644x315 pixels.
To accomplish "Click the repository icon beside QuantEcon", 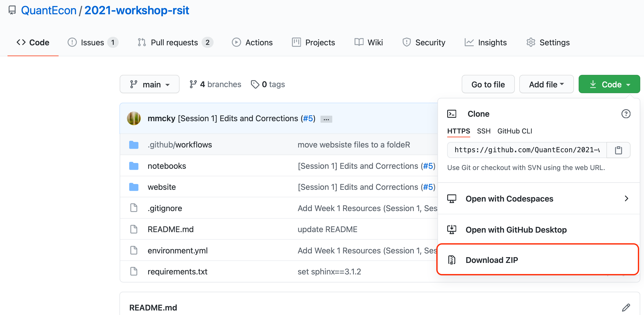I will [12, 10].
